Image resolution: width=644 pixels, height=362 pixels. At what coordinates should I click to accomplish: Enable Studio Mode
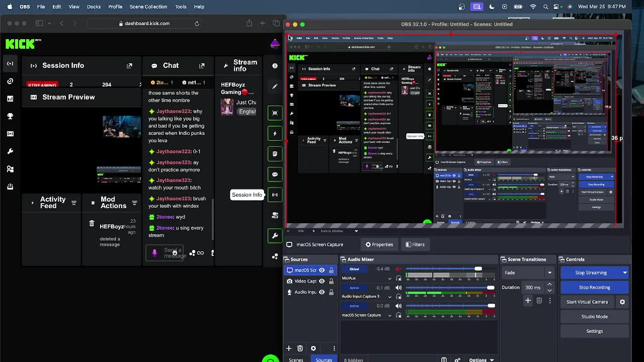(594, 317)
